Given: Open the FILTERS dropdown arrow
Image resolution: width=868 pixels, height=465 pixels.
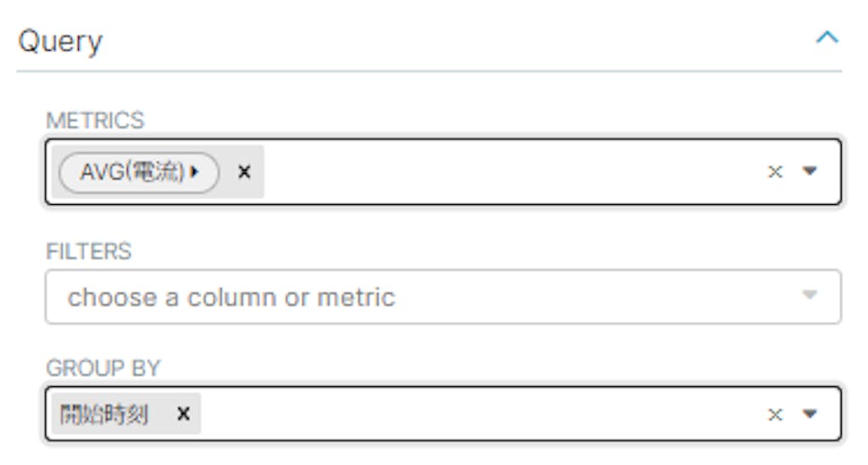Looking at the screenshot, I should click(x=810, y=296).
